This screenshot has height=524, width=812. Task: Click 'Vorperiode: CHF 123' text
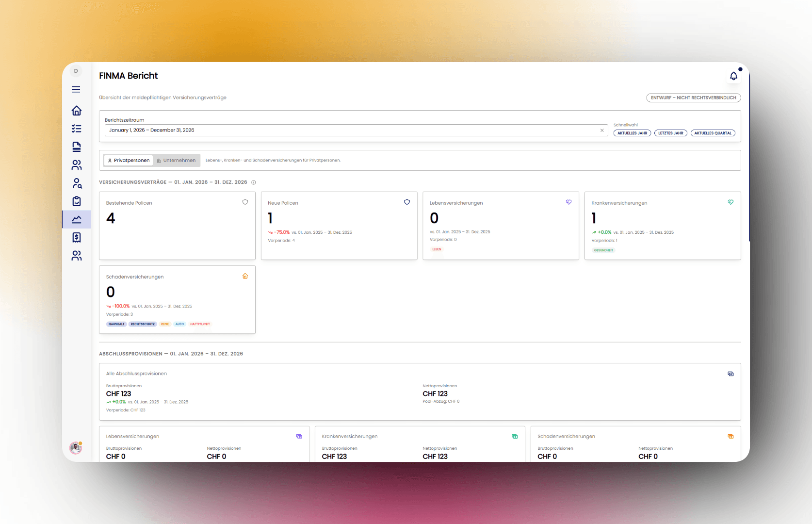[126, 410]
